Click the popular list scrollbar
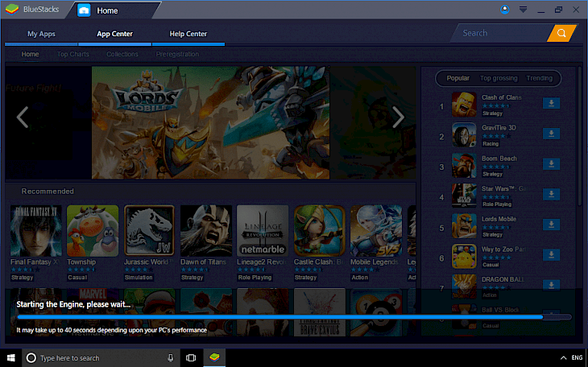This screenshot has width=588, height=367. [580, 136]
